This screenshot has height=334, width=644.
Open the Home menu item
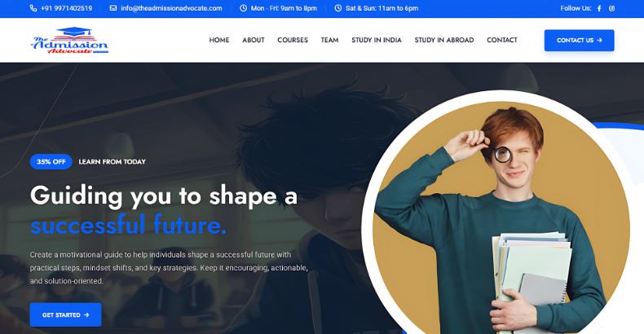coord(219,40)
